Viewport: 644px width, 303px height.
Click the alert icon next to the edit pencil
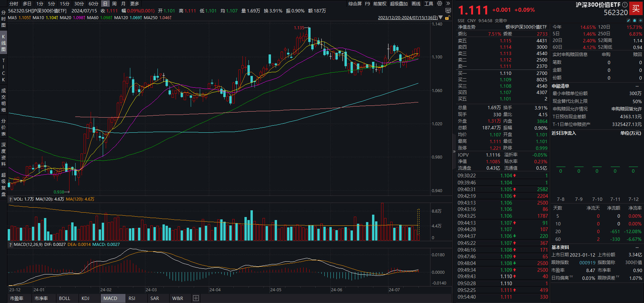coord(634,20)
